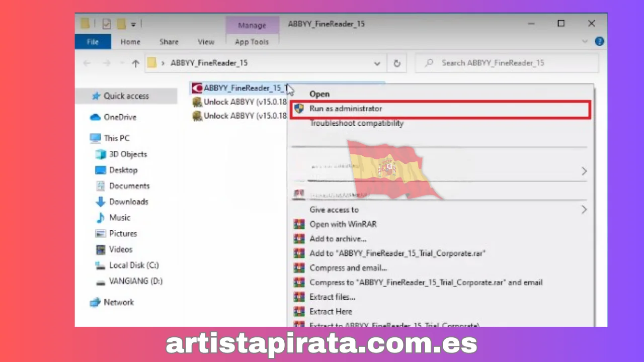
Task: Go up one folder level
Action: pyautogui.click(x=135, y=63)
